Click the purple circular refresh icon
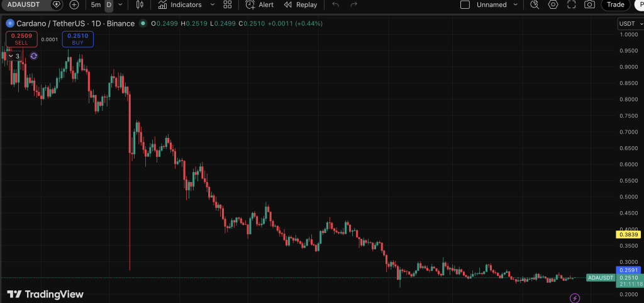This screenshot has height=303, width=644. (34, 56)
